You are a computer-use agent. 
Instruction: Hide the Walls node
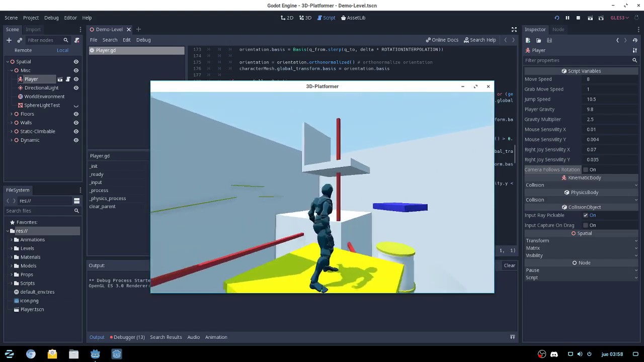point(76,123)
